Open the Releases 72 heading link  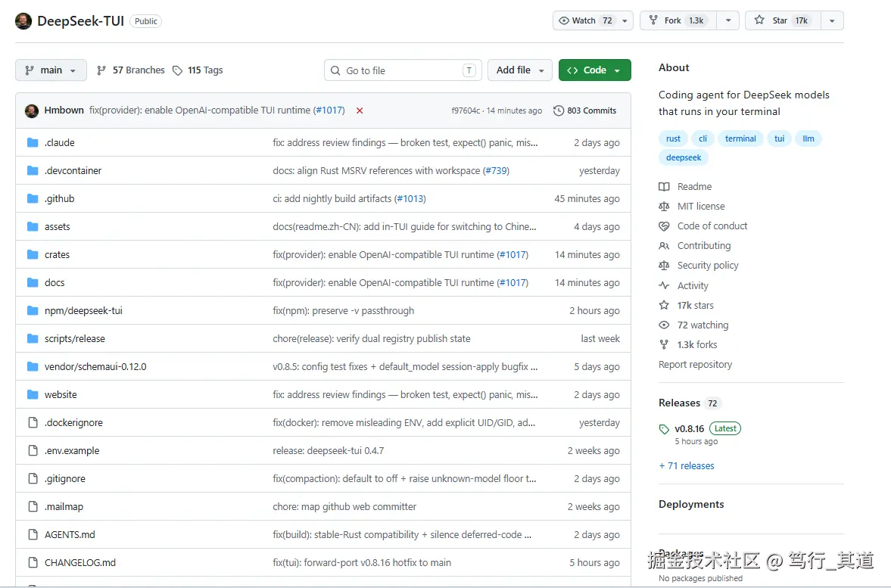(x=690, y=403)
